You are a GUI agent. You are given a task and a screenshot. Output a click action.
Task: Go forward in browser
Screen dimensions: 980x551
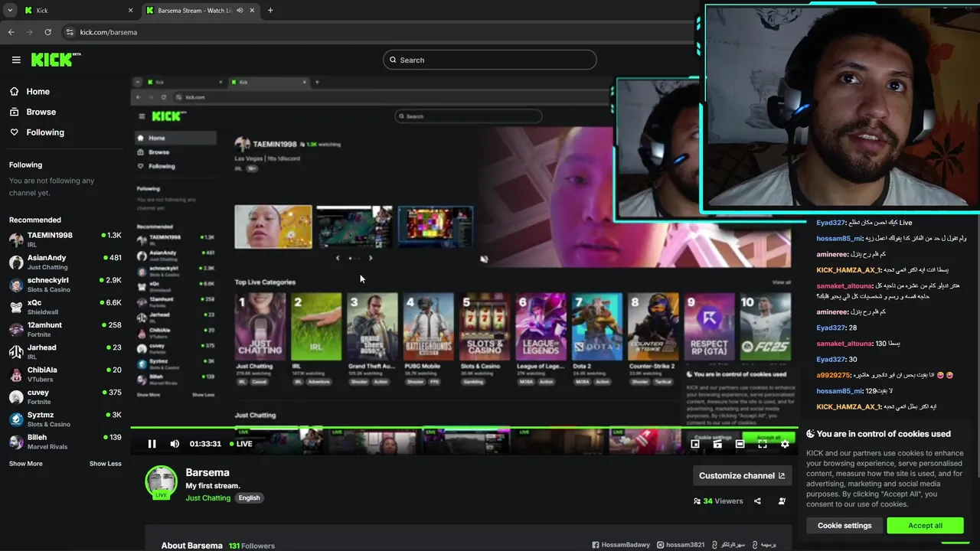pos(29,32)
